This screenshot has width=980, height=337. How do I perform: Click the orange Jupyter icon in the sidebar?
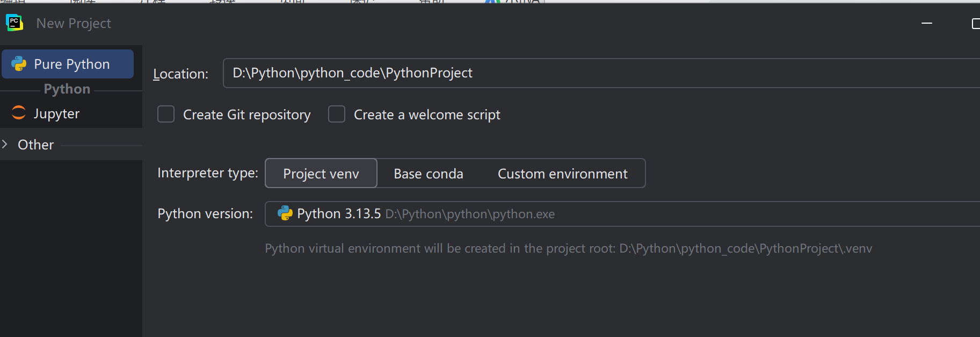point(19,113)
